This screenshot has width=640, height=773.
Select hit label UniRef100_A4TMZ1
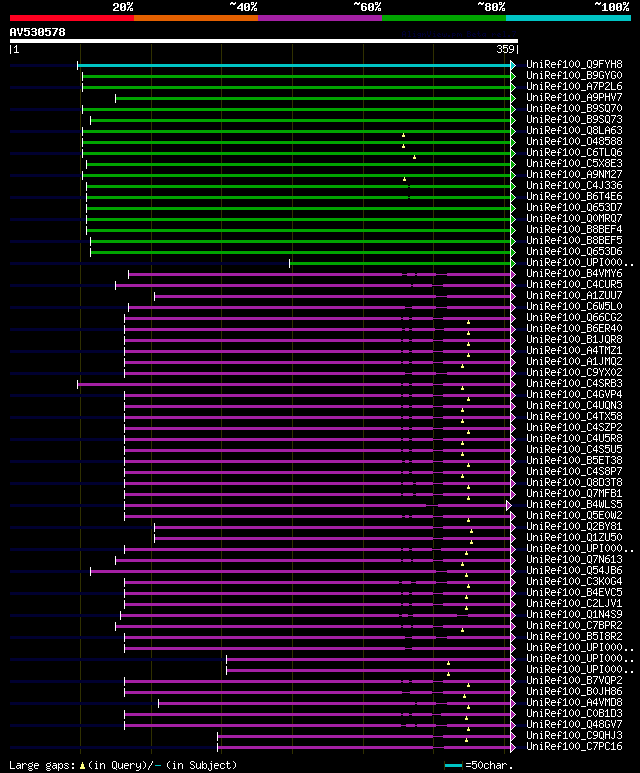click(574, 351)
